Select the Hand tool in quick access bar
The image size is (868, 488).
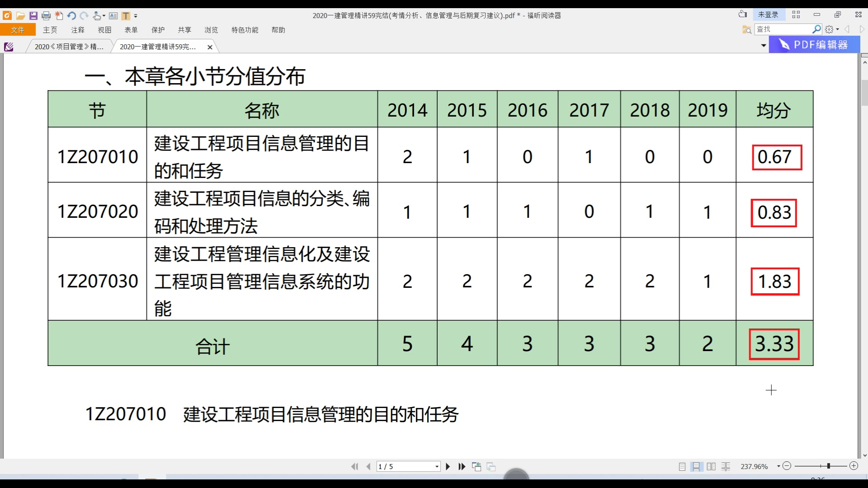click(x=96, y=16)
